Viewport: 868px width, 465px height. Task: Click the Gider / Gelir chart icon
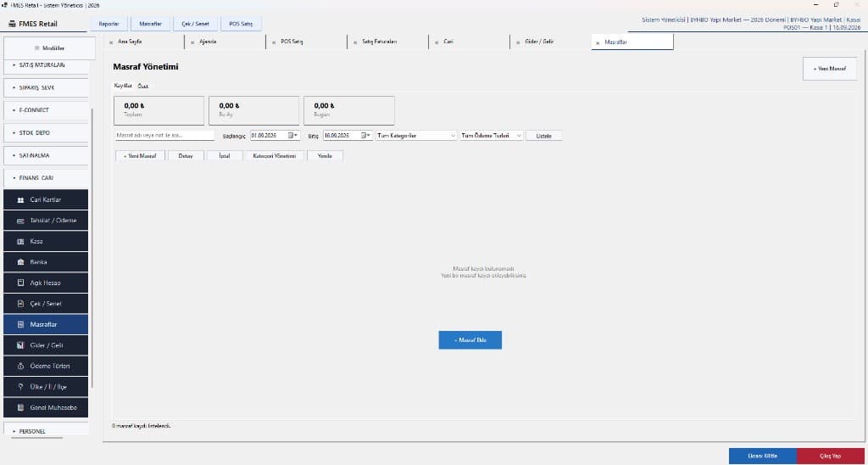tap(20, 345)
